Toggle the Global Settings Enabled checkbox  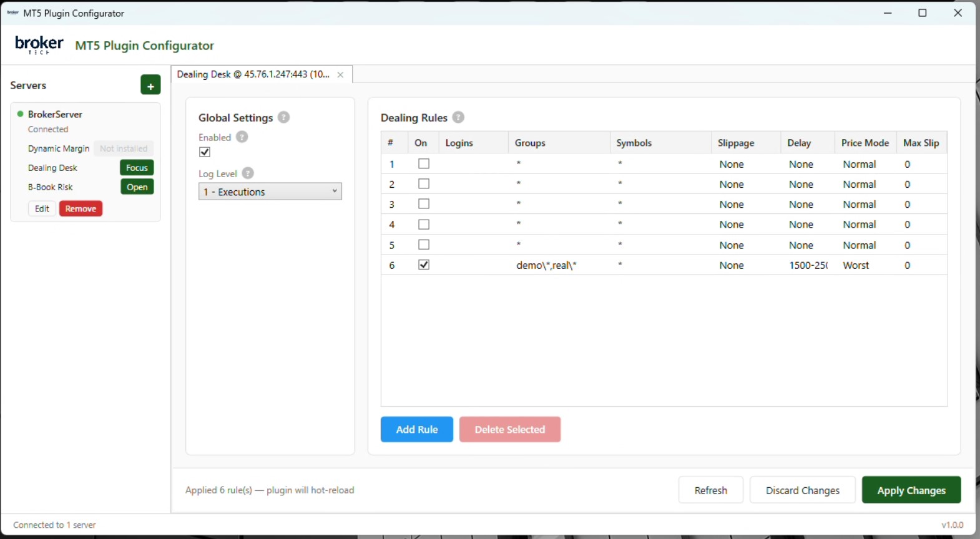[205, 152]
